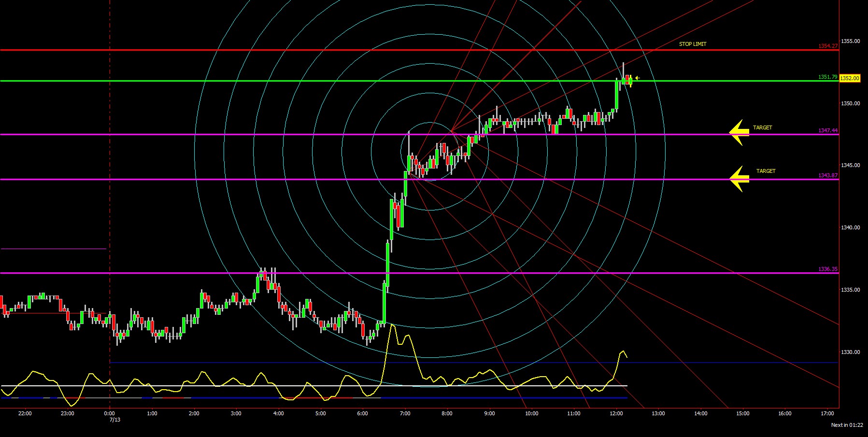The image size is (868, 437).
Task: Click the 1336.35 magenta level label
Action: click(828, 269)
